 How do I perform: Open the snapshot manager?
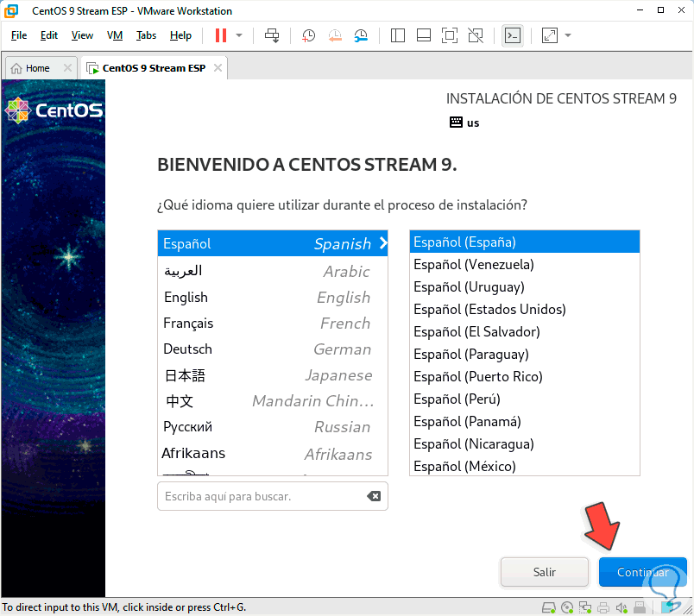[x=361, y=35]
